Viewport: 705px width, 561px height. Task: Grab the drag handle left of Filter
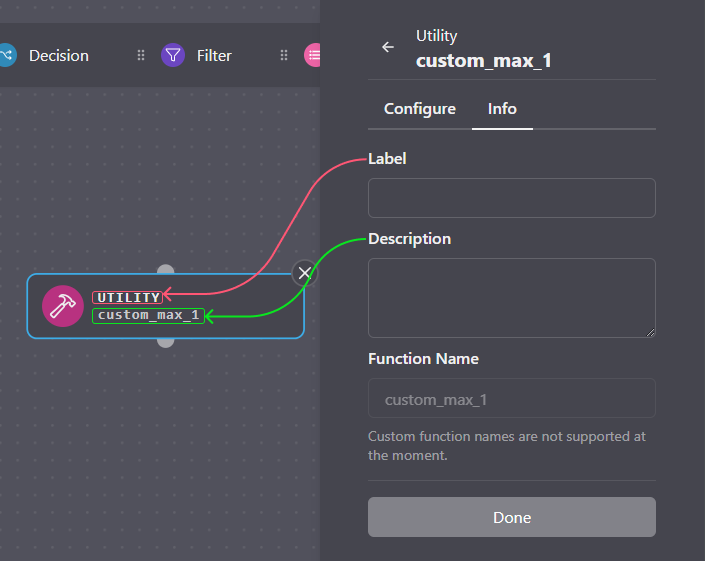pos(141,55)
